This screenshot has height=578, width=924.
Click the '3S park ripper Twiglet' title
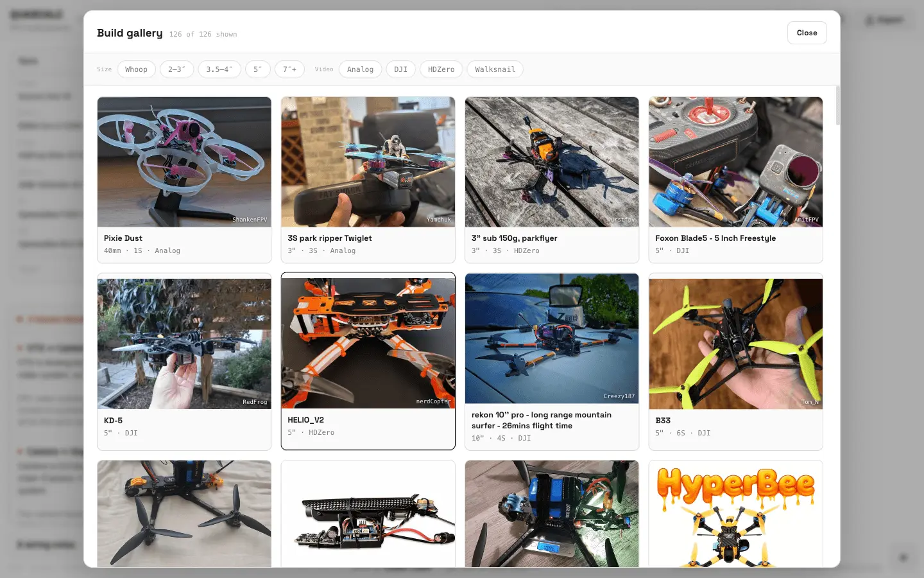[x=330, y=238]
